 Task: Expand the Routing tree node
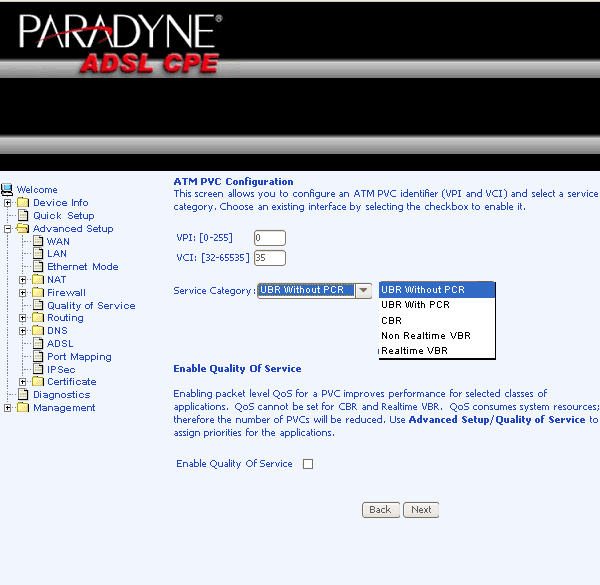23,318
